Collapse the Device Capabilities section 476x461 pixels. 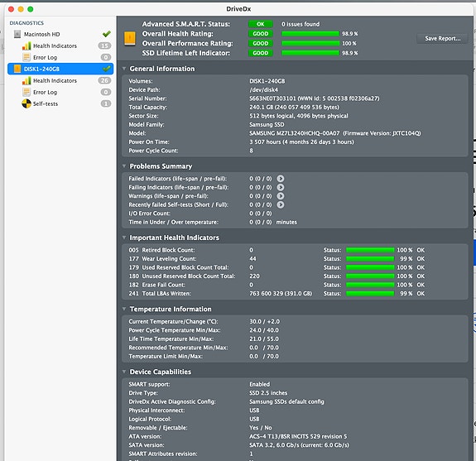coord(124,372)
